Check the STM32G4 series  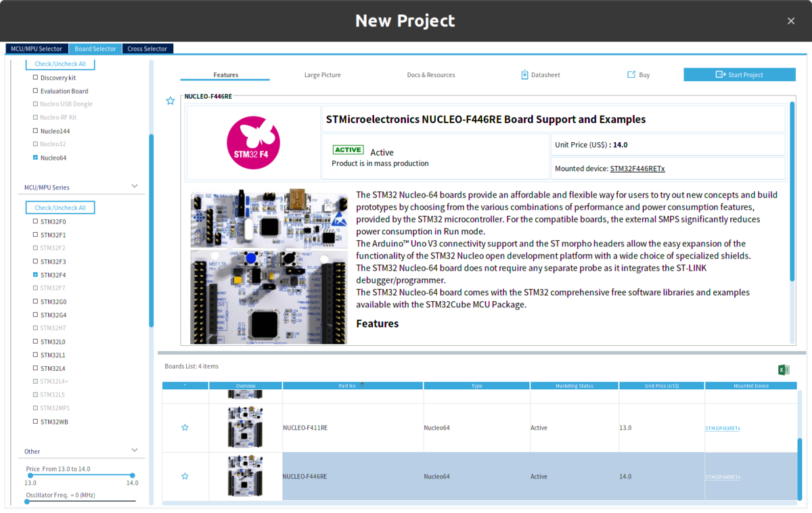[x=36, y=315]
